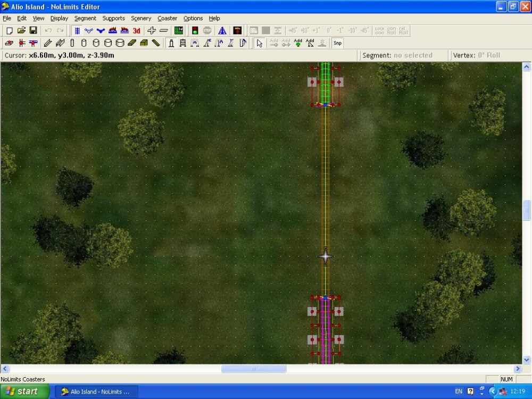
Task: Click the New file icon
Action: [9, 31]
